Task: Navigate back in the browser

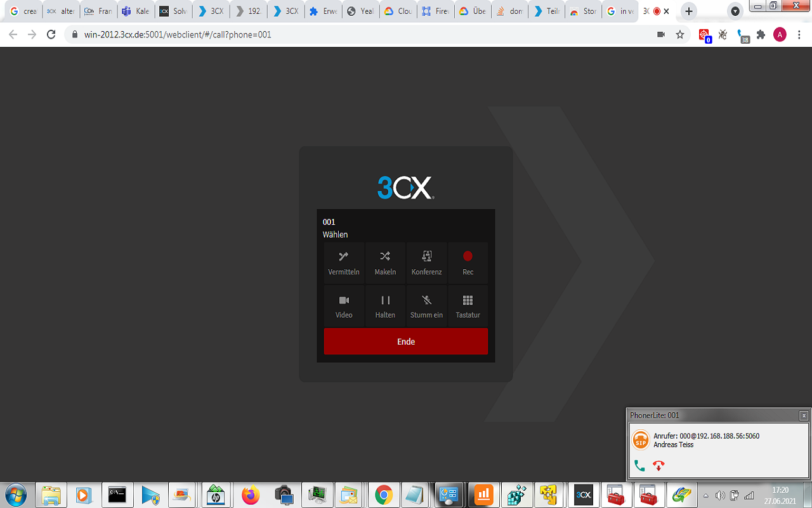Action: 11,34
